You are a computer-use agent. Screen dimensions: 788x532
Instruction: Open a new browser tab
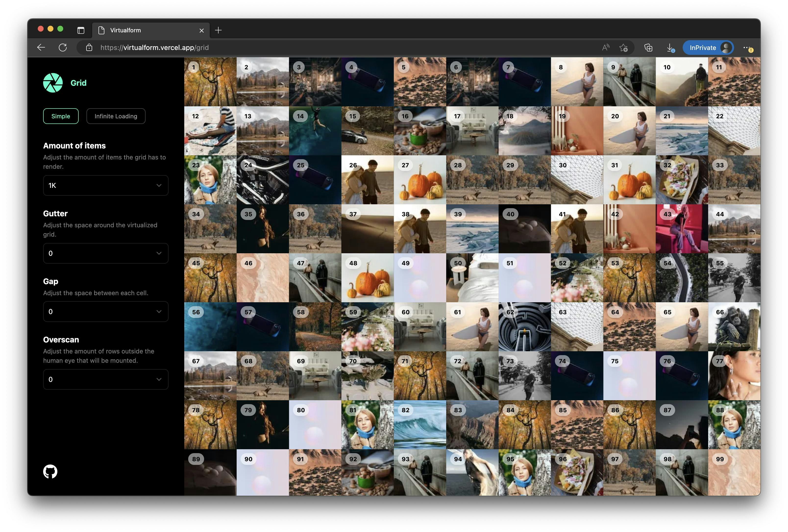[x=218, y=30]
